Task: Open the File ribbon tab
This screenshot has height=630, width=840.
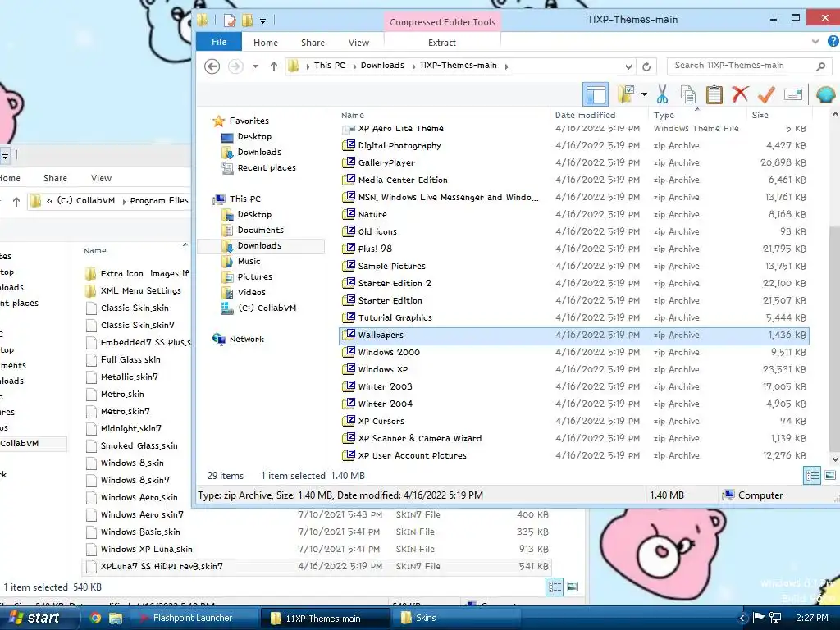Action: point(218,42)
